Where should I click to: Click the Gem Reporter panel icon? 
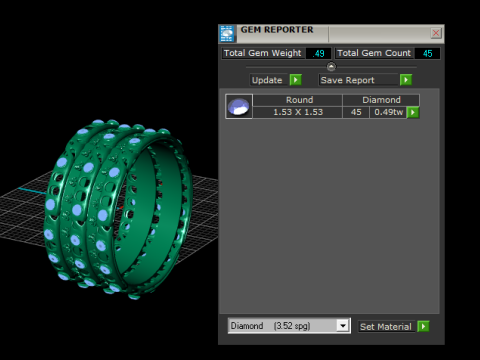(x=227, y=33)
